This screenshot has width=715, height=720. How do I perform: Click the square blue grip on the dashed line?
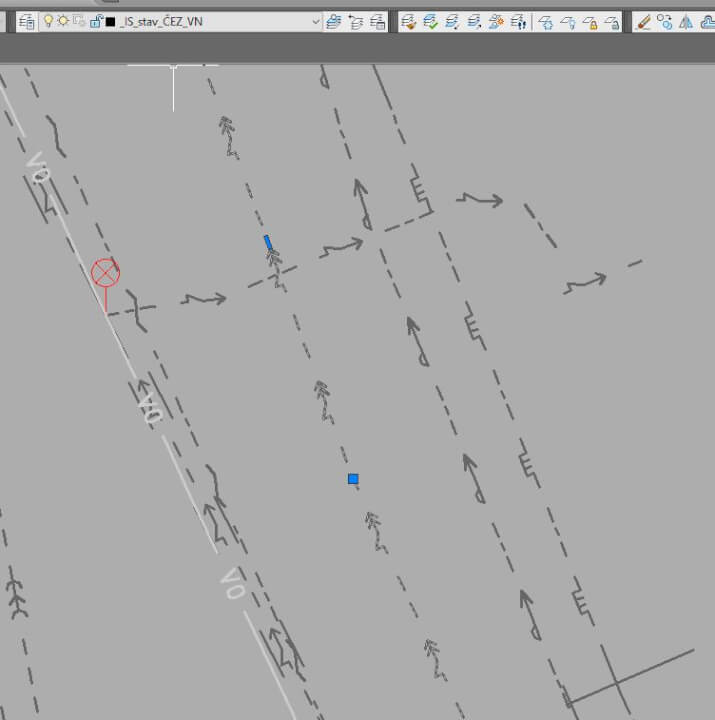click(x=353, y=479)
